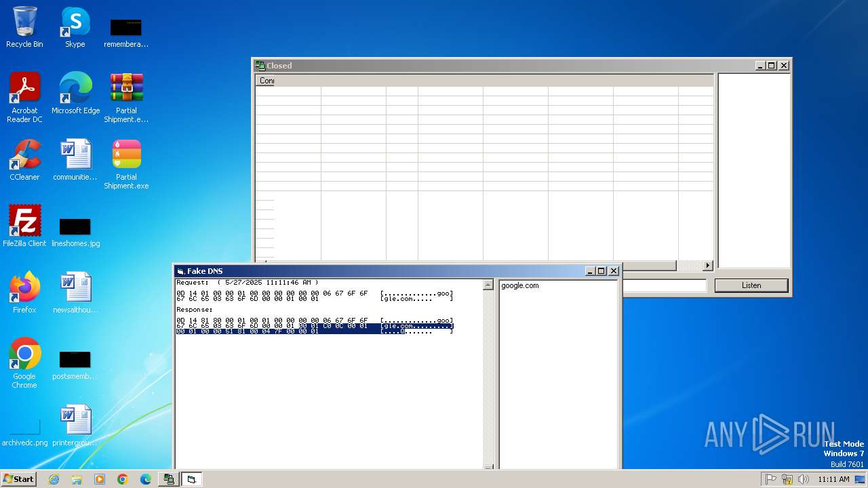Open the Start menu
The image size is (868, 488).
click(x=19, y=479)
